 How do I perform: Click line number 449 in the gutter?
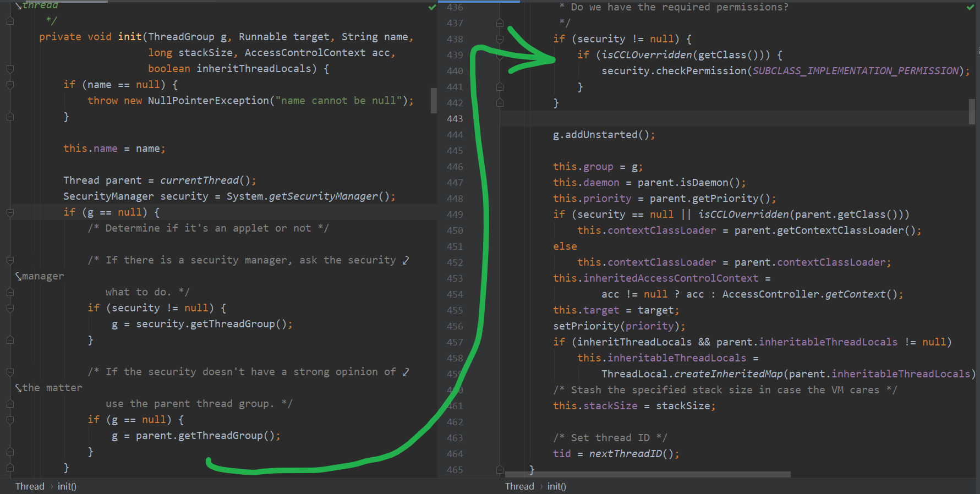(x=455, y=215)
